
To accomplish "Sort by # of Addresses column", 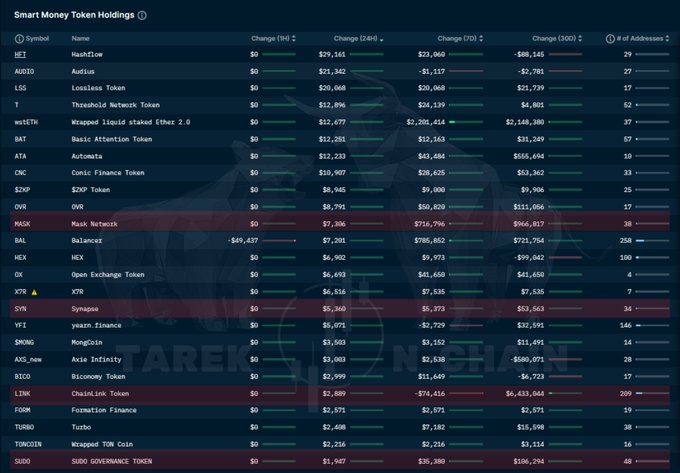I will click(643, 39).
